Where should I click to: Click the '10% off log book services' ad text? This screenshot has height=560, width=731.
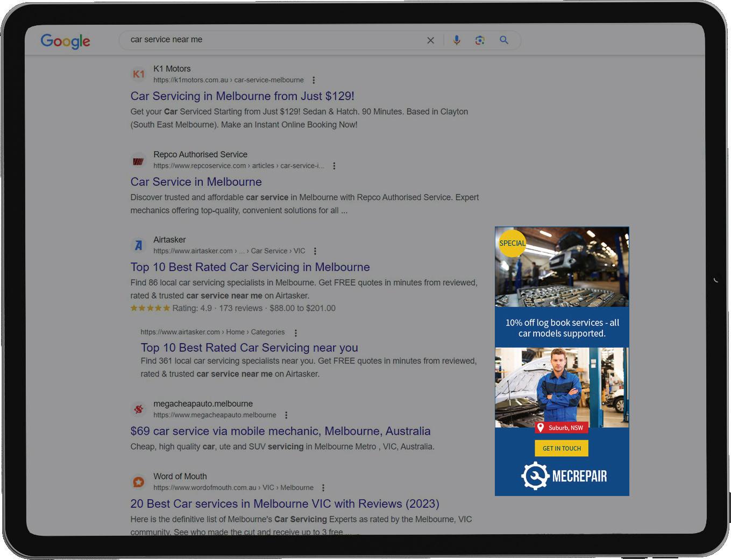pyautogui.click(x=562, y=328)
